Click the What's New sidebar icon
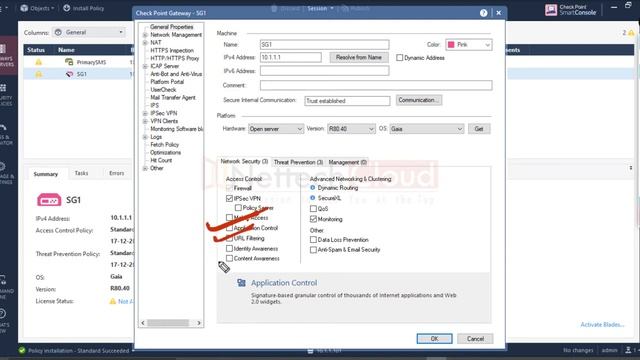The image size is (640, 360). [x=2, y=313]
